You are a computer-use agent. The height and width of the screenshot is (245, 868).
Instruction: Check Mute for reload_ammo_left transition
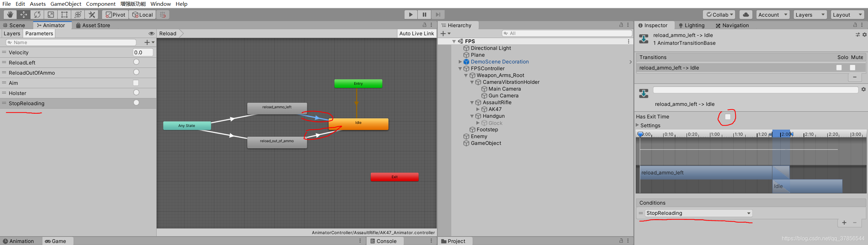coord(853,68)
